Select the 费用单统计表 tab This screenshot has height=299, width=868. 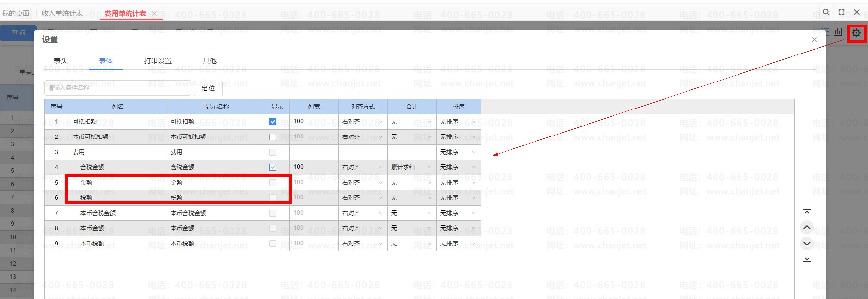click(x=125, y=13)
